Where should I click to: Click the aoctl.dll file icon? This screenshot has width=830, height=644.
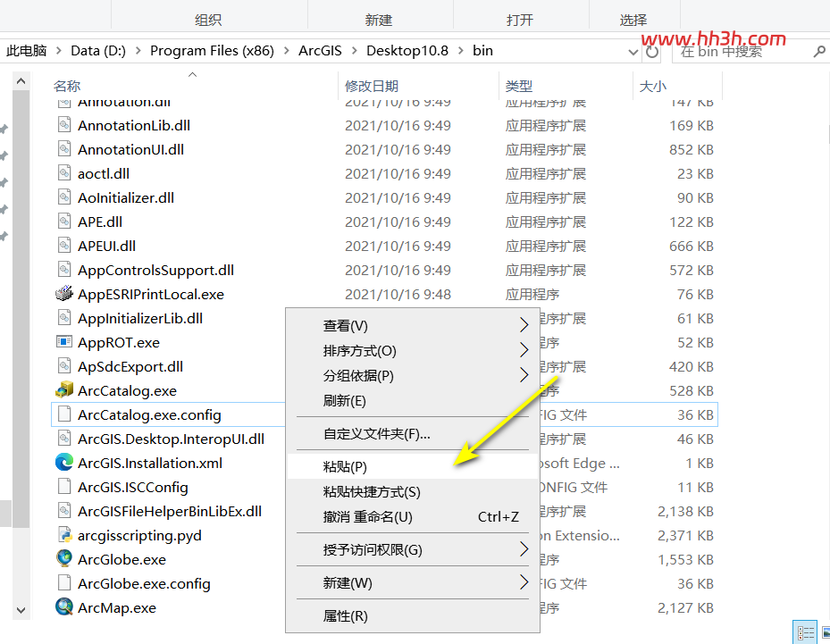(x=64, y=173)
